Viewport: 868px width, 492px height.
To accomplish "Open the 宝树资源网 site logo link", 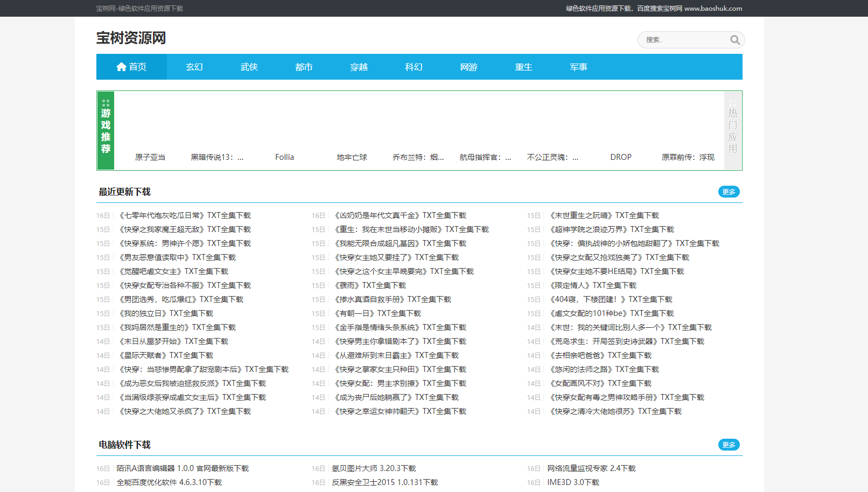I will (x=131, y=38).
